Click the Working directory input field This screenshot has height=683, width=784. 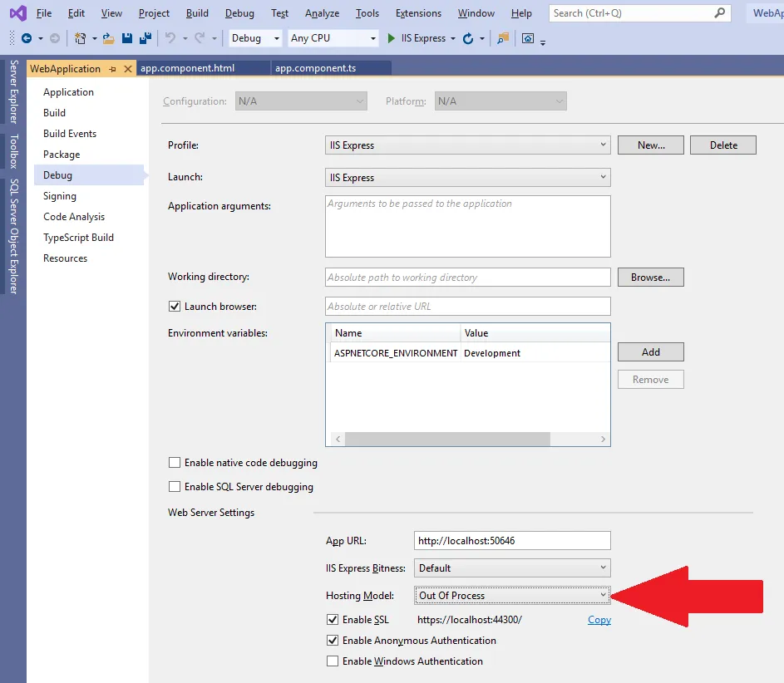point(467,278)
